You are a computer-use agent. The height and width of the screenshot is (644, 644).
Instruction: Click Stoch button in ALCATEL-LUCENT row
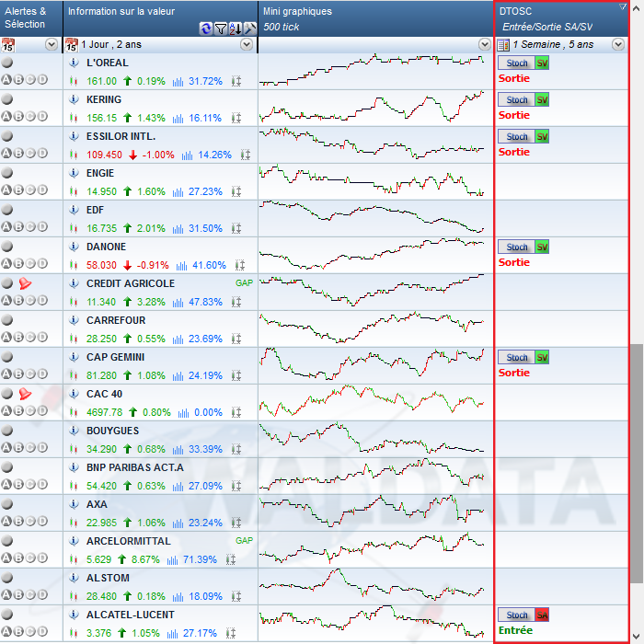(517, 615)
